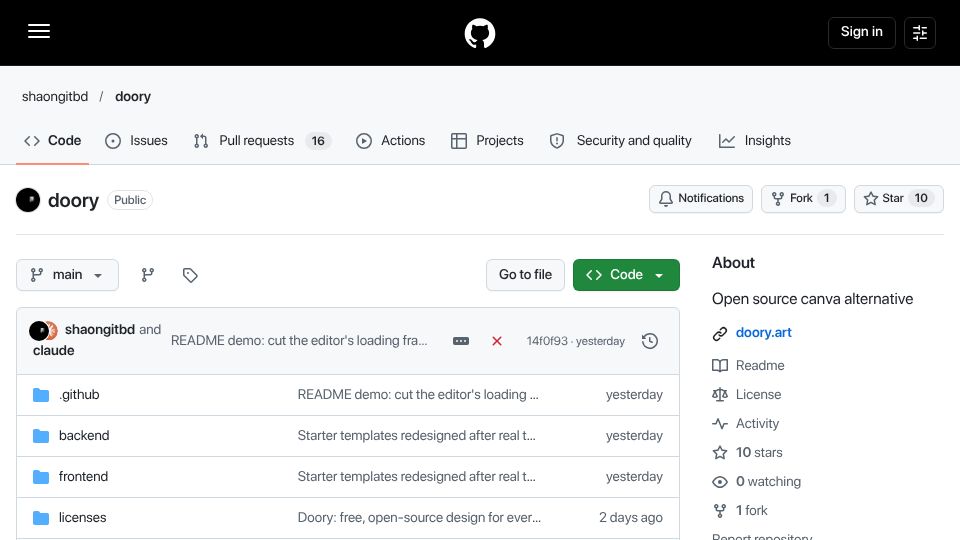Open the doory breadcrumb link

[x=133, y=97]
